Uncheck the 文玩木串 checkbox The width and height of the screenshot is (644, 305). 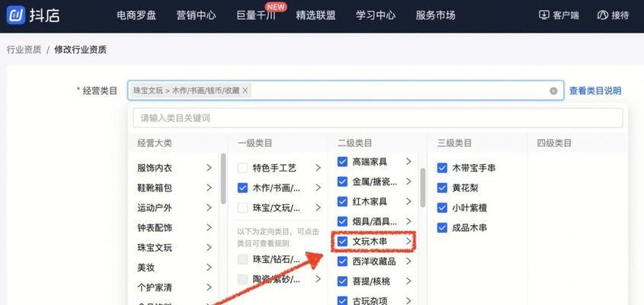coord(342,242)
